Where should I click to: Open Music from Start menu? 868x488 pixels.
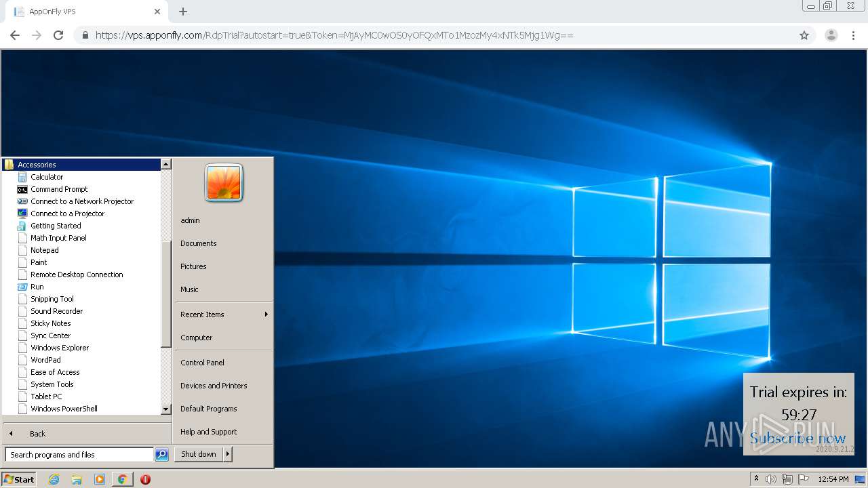coord(189,289)
